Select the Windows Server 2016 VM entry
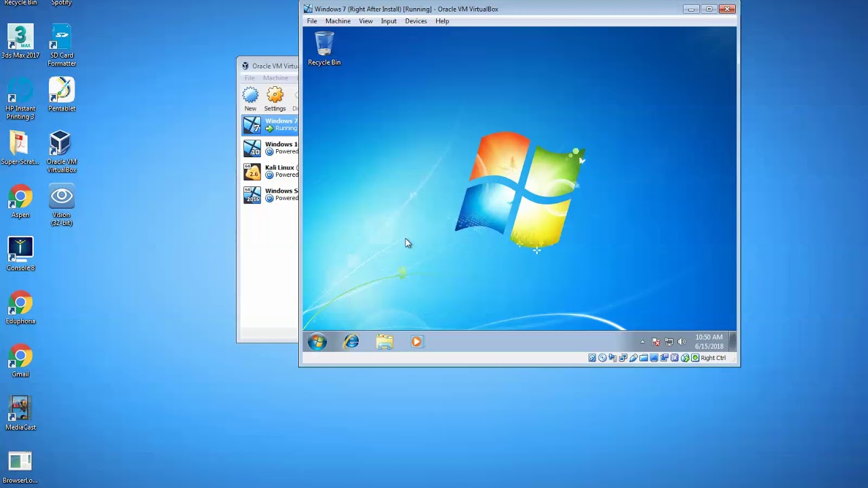Image resolution: width=868 pixels, height=488 pixels. click(x=270, y=195)
